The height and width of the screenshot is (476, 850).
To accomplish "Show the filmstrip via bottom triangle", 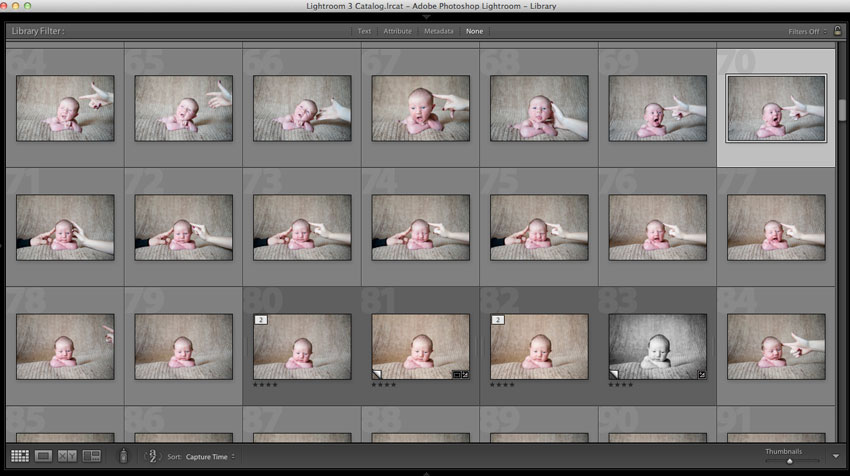I will pyautogui.click(x=426, y=473).
